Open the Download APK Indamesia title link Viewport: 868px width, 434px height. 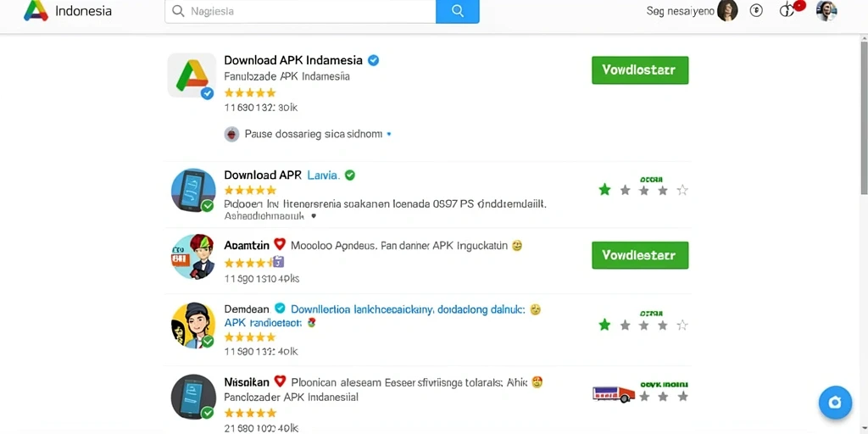pyautogui.click(x=293, y=60)
